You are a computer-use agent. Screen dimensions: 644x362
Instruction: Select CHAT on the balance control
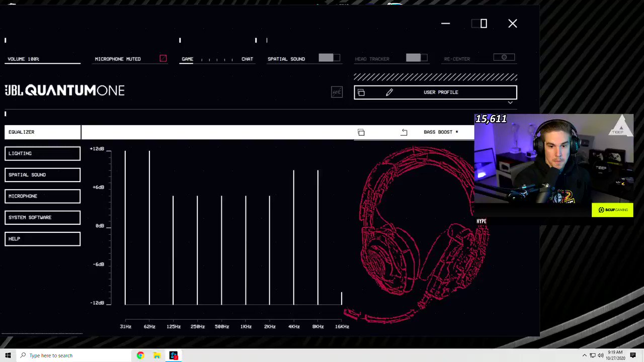[x=247, y=59]
